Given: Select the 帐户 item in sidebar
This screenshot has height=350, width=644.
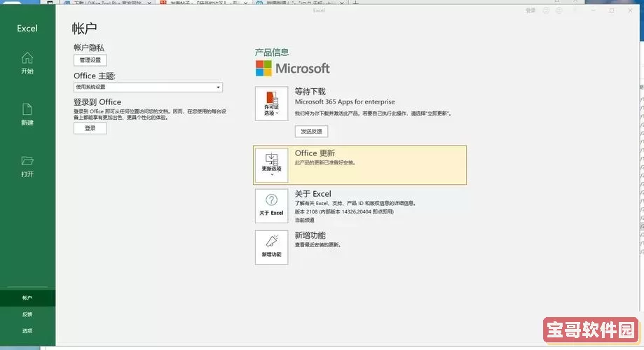Looking at the screenshot, I should [x=27, y=298].
